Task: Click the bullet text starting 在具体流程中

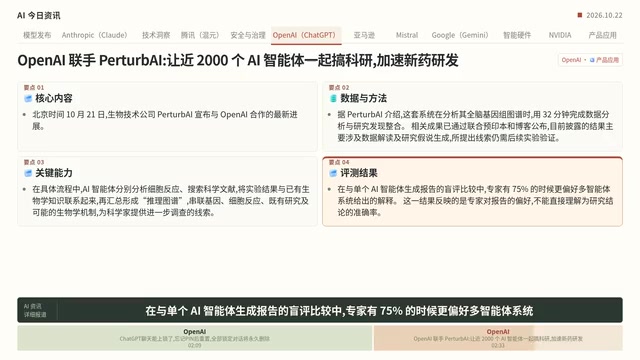Action: click(x=171, y=201)
